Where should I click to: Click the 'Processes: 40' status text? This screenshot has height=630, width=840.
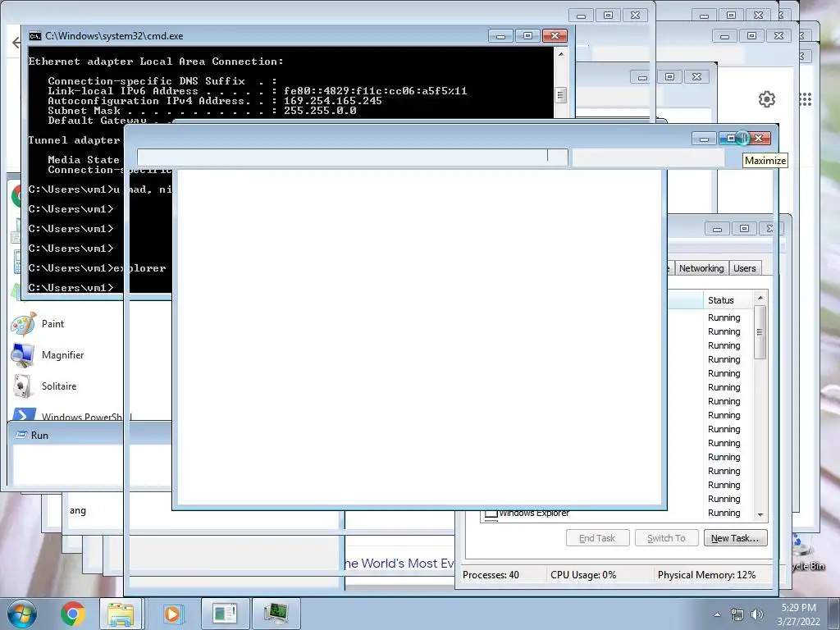(x=491, y=575)
